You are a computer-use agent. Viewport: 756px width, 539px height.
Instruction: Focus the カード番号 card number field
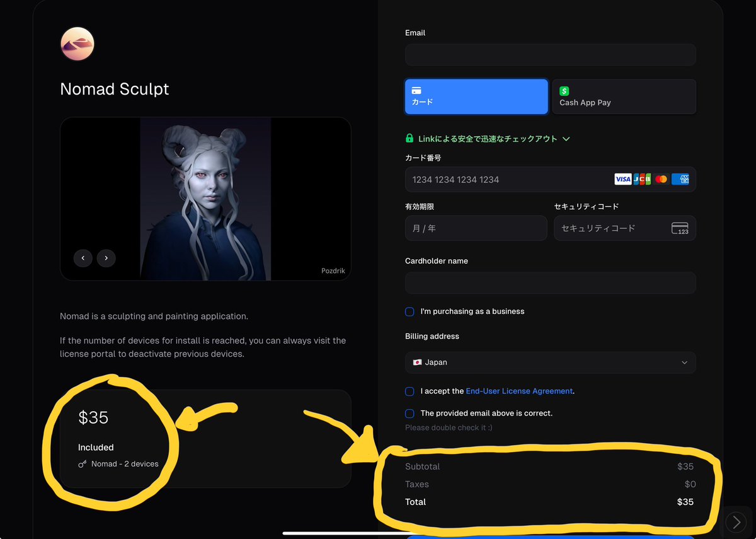[x=551, y=180]
